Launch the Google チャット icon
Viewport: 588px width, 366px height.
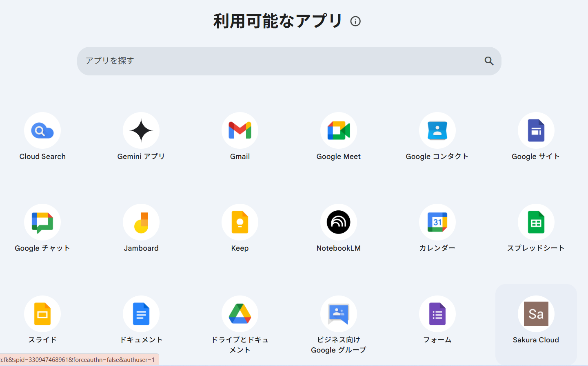42,222
